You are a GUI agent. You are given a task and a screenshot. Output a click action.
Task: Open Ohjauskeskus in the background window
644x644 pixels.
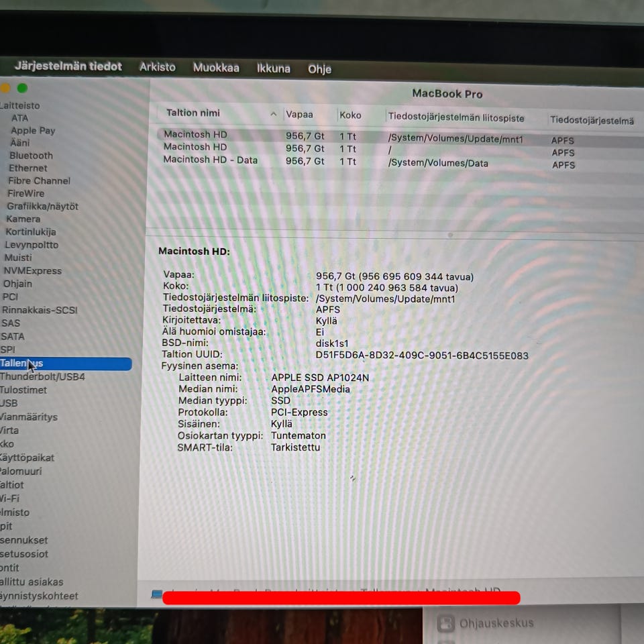(x=496, y=623)
